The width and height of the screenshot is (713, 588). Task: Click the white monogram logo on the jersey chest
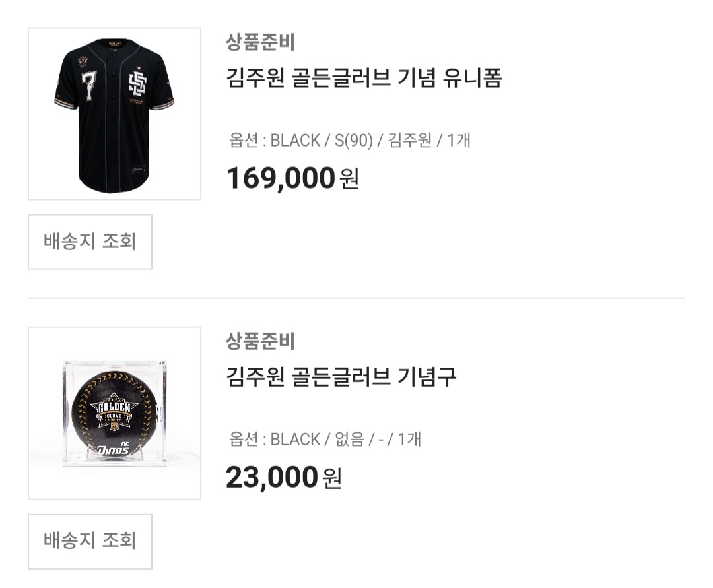click(139, 86)
